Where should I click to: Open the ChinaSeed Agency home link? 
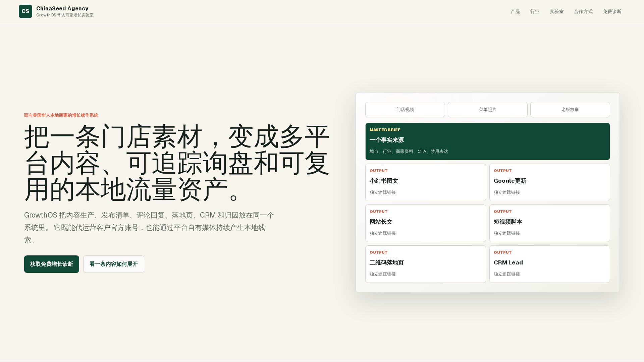click(x=56, y=11)
